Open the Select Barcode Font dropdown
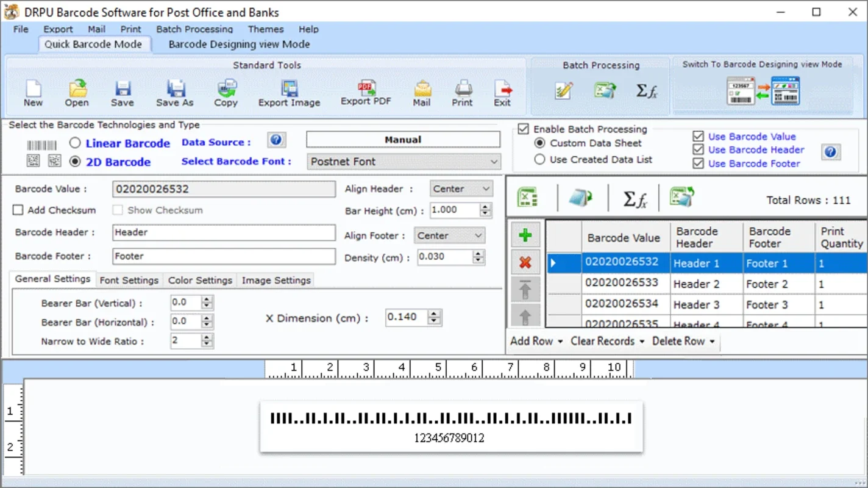Viewport: 868px width, 488px height. click(x=404, y=162)
